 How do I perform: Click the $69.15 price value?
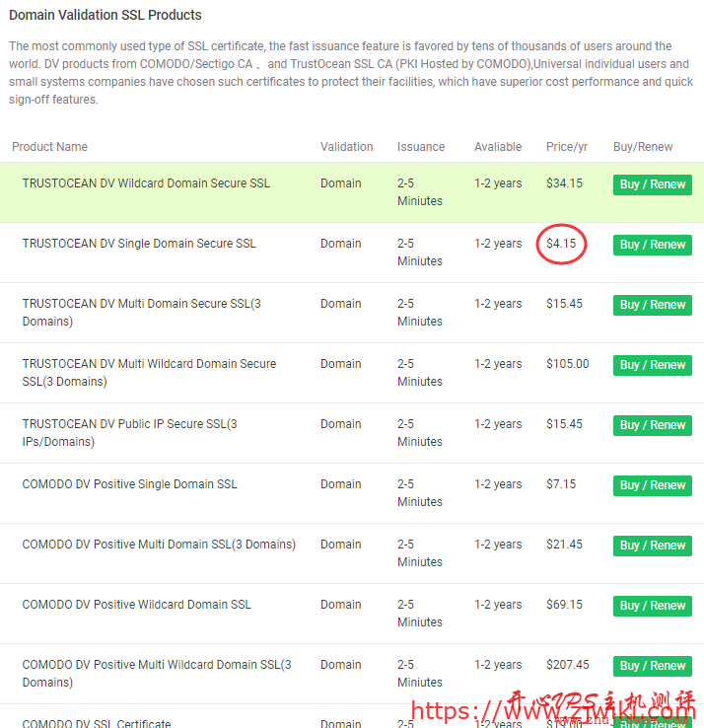(x=564, y=605)
